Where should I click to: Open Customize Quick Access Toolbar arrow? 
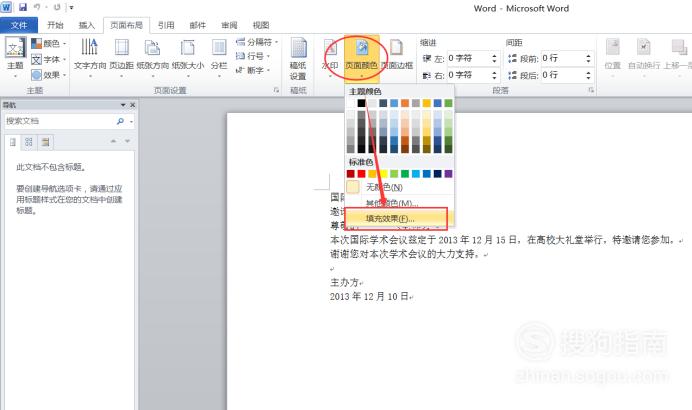pos(71,8)
